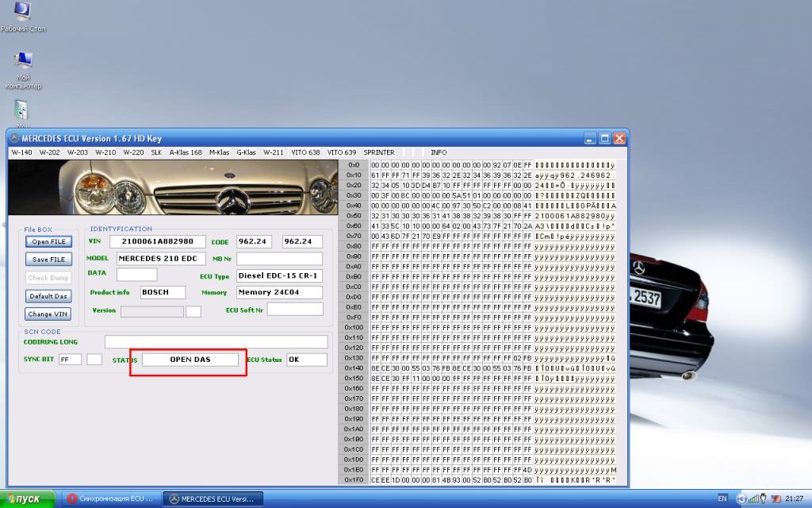Select the Memory 24C04 field
812x508 pixels.
[280, 292]
